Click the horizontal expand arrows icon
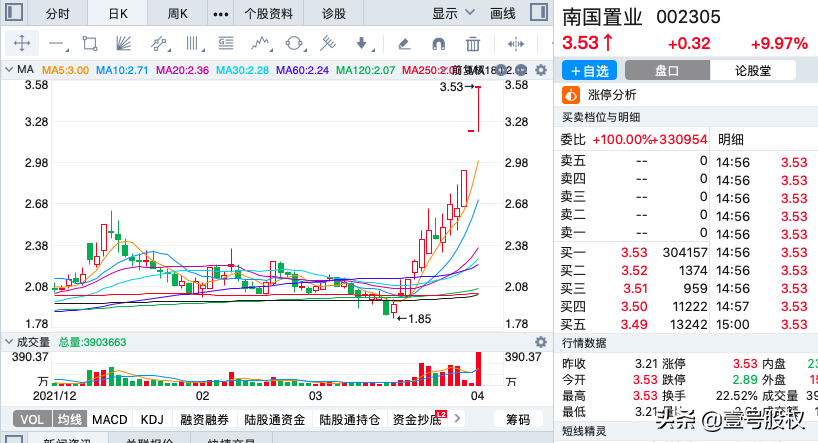The image size is (818, 443). click(x=515, y=44)
